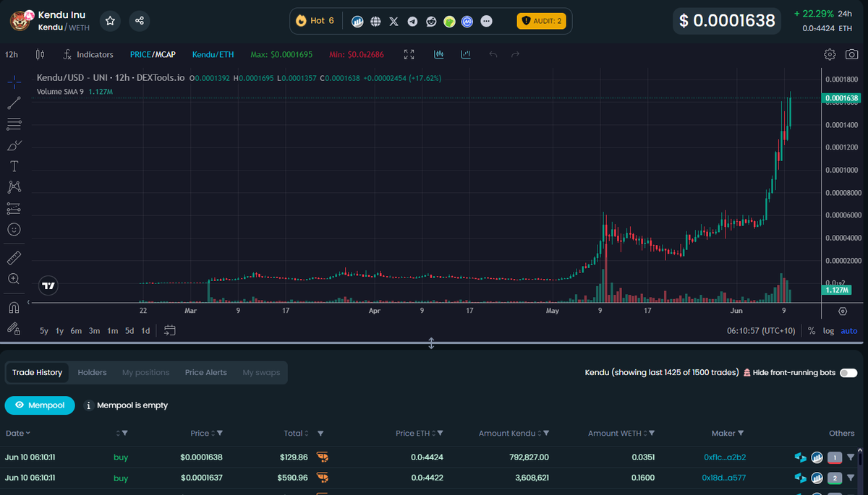Open the Telegram social link
Viewport: 868px width, 495px height.
(x=412, y=22)
